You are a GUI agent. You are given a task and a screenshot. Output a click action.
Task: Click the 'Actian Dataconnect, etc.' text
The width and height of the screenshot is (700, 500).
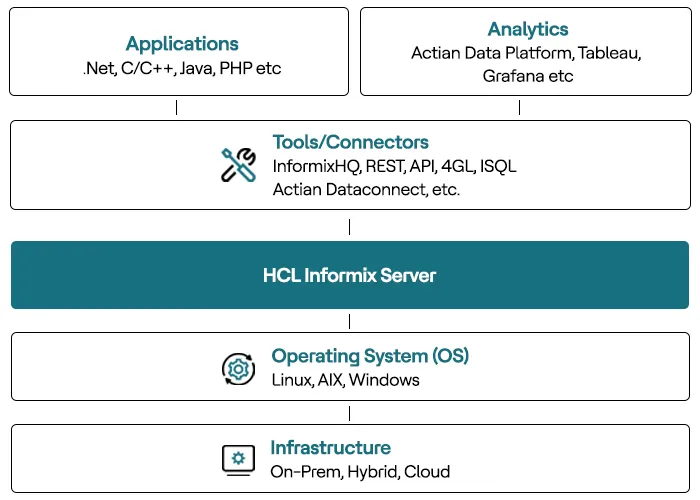tap(366, 189)
